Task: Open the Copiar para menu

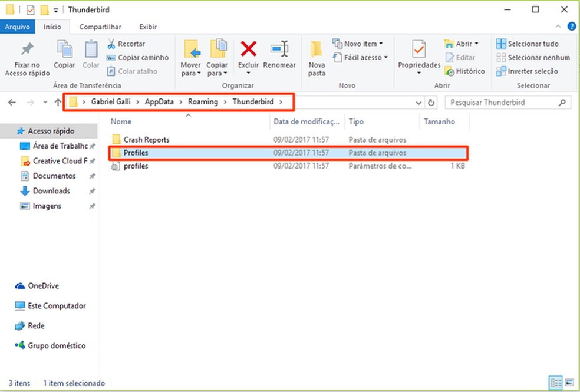Action: click(x=217, y=58)
